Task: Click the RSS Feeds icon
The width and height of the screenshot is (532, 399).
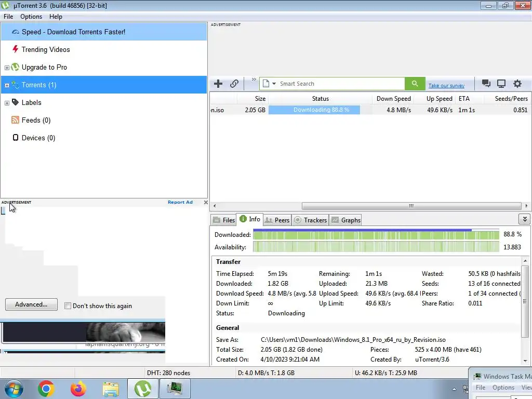Action: coord(15,120)
